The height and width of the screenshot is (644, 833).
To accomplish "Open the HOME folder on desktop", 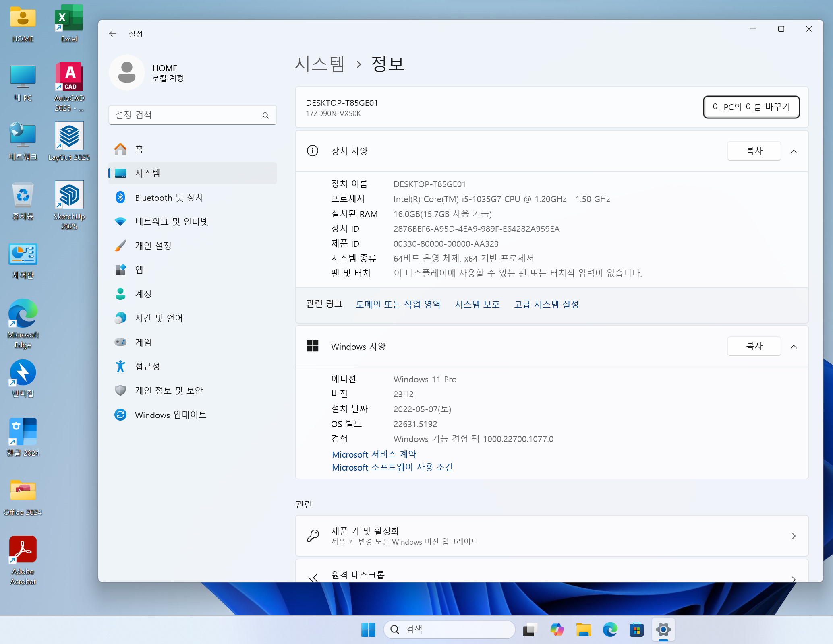I will (x=23, y=24).
